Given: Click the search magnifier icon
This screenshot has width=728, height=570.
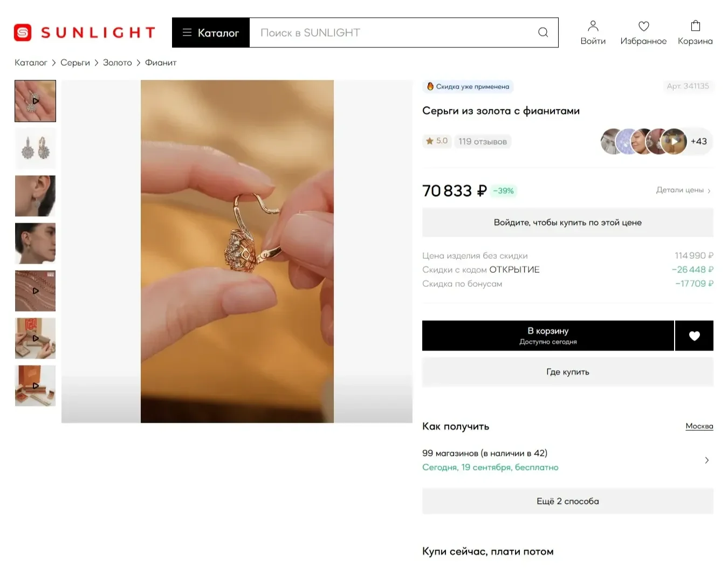Looking at the screenshot, I should pos(543,32).
